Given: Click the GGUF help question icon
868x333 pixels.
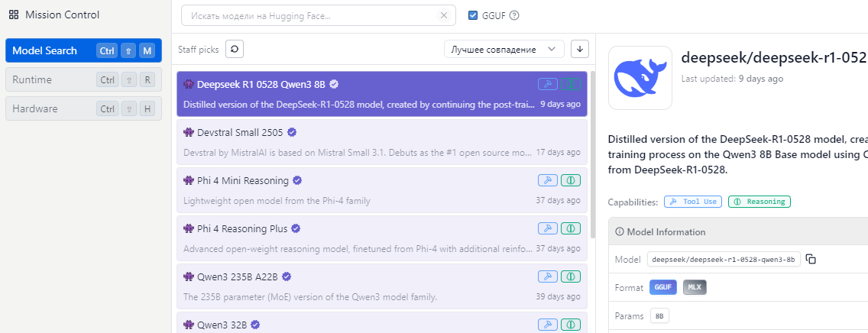Looking at the screenshot, I should (514, 15).
